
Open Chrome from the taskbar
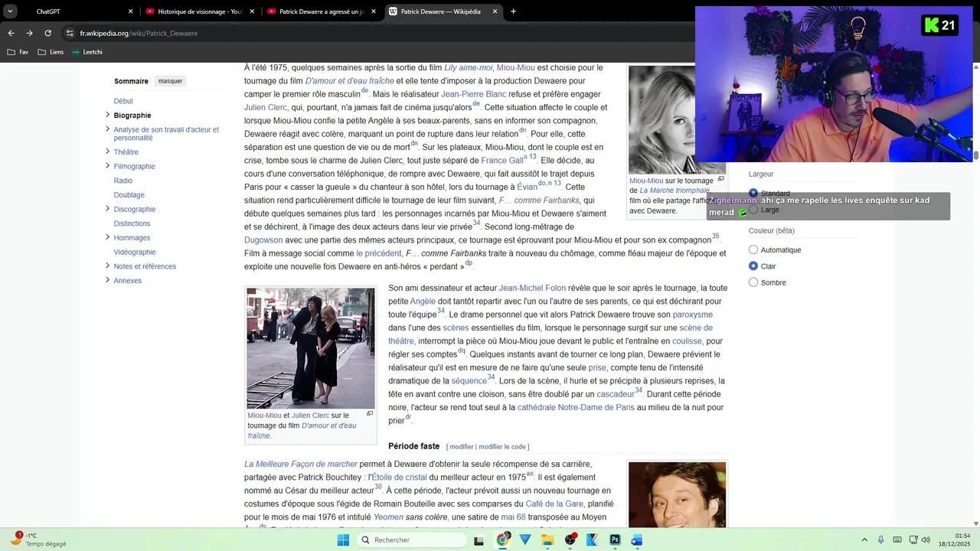[502, 540]
